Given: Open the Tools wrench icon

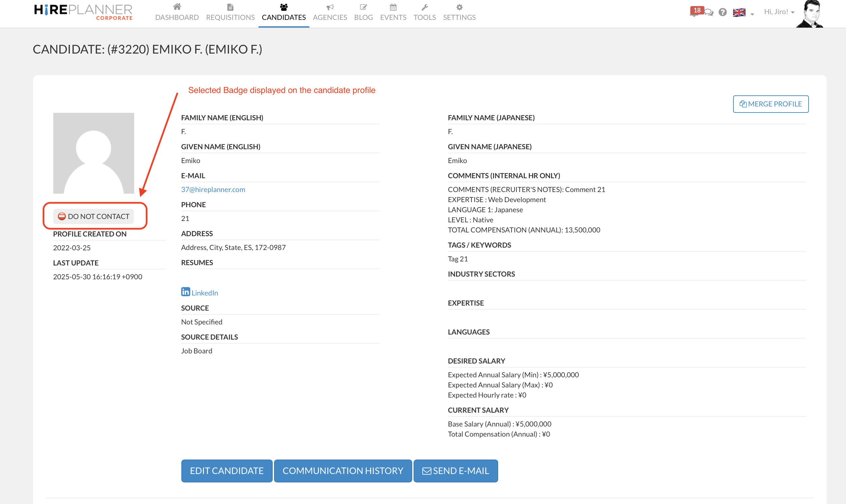Looking at the screenshot, I should 424,7.
